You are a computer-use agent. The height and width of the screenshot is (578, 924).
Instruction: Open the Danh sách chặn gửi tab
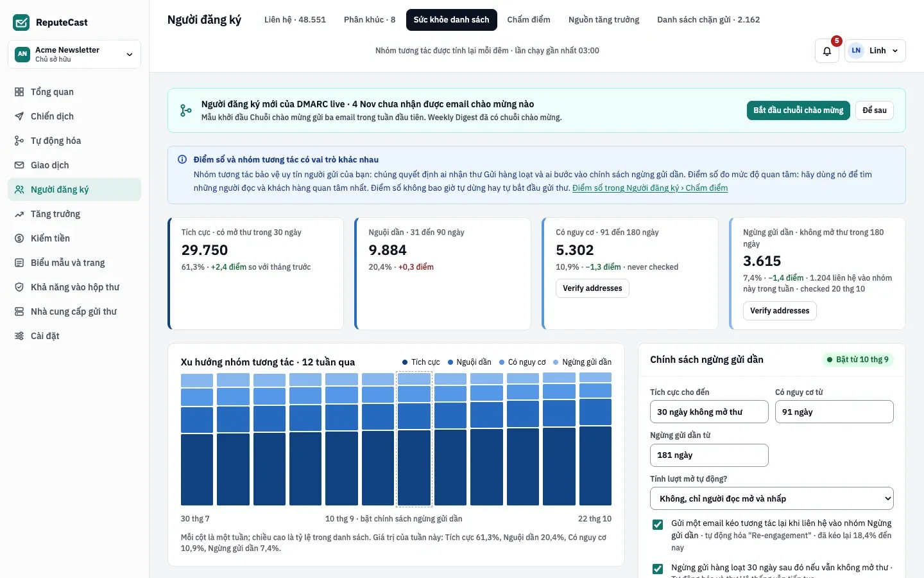pyautogui.click(x=708, y=20)
